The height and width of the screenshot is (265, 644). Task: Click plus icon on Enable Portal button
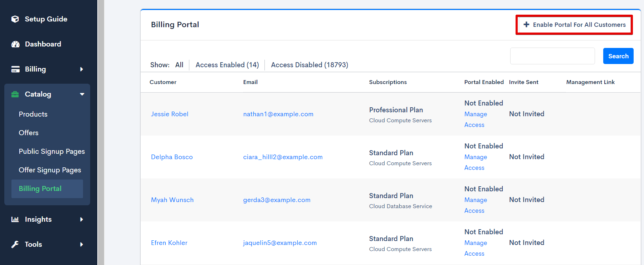(x=526, y=25)
